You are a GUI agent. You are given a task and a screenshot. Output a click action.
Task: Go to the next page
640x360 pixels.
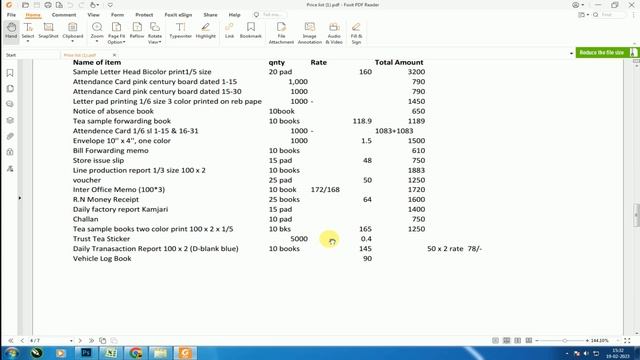(80, 340)
